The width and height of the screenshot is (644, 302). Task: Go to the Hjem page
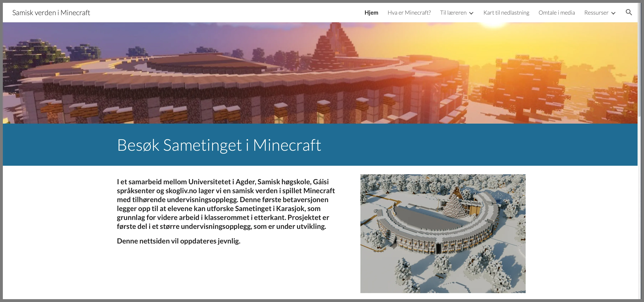pos(371,13)
